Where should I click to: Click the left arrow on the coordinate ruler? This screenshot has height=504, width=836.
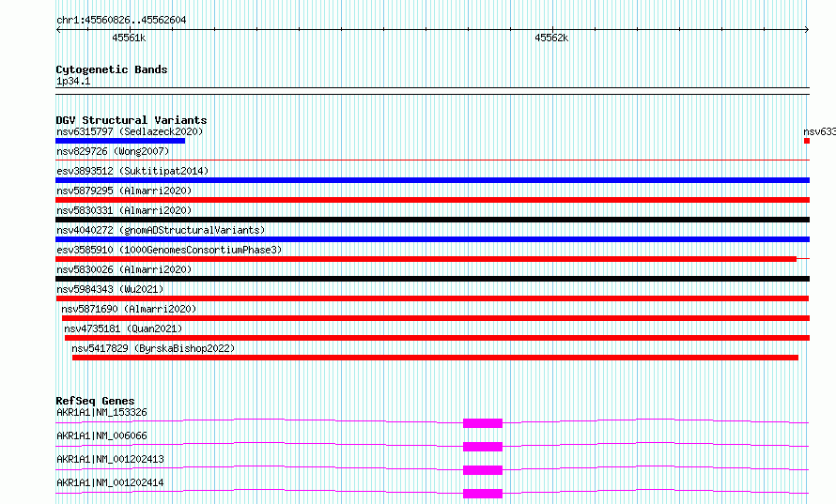tap(58, 29)
